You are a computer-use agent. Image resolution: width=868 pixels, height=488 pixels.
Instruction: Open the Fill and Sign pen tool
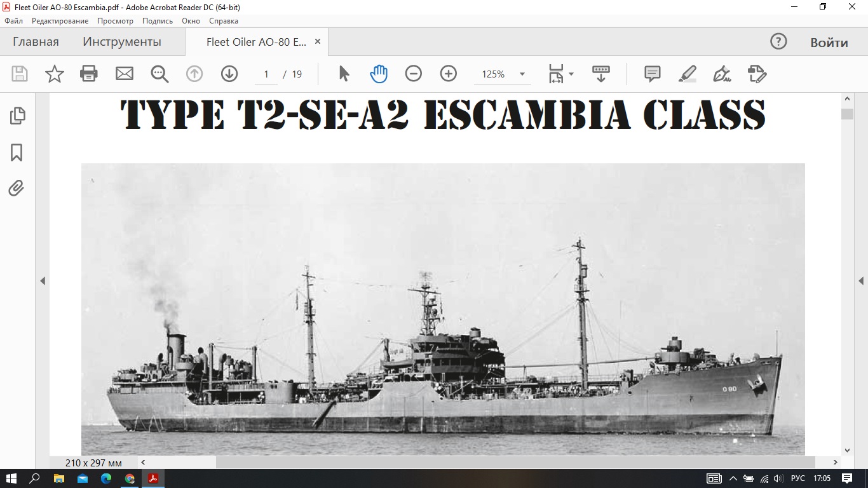point(722,74)
